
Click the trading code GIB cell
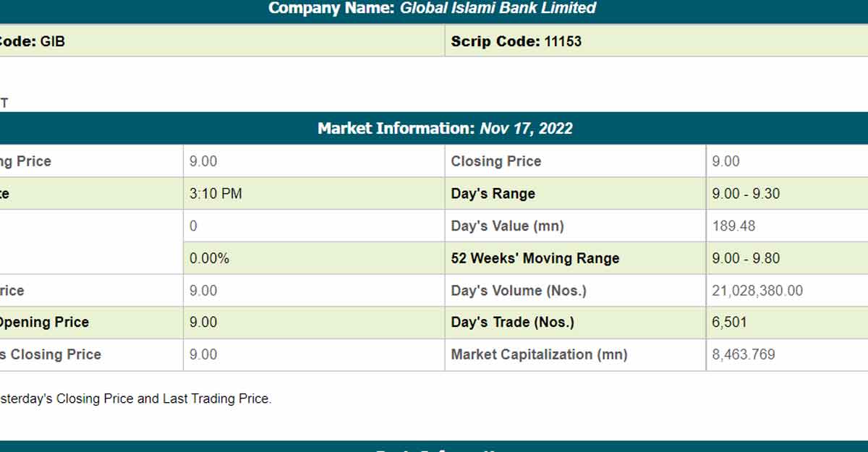pos(33,41)
